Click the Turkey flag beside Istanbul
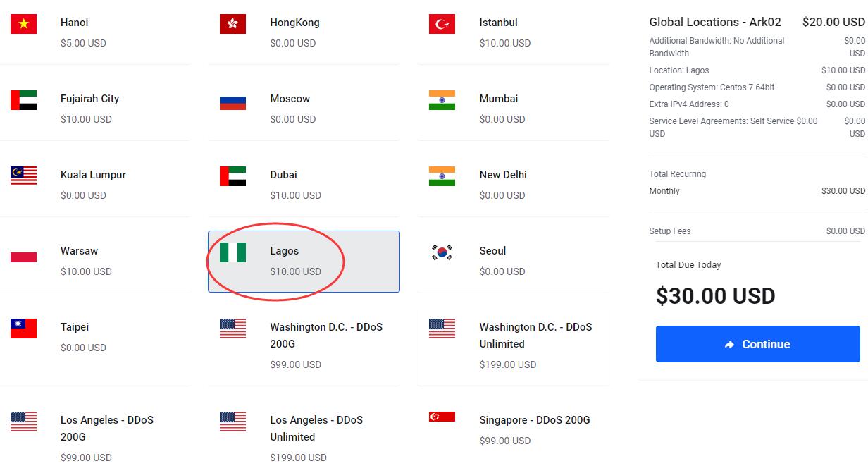Image resolution: width=868 pixels, height=466 pixels. [442, 24]
